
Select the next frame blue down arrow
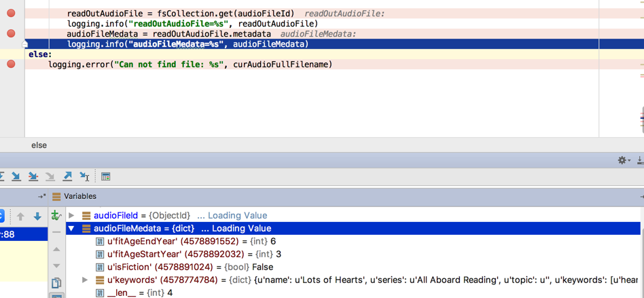(37, 217)
